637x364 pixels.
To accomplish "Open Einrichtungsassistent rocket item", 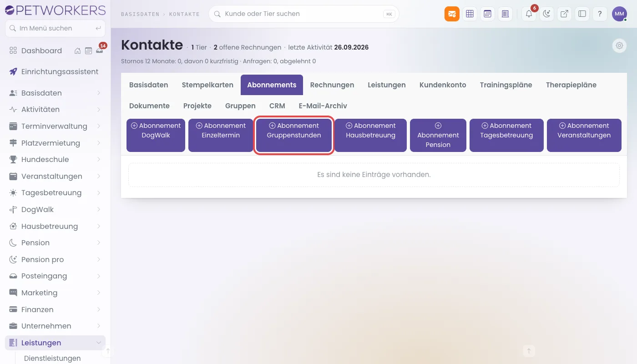I will [x=55, y=71].
